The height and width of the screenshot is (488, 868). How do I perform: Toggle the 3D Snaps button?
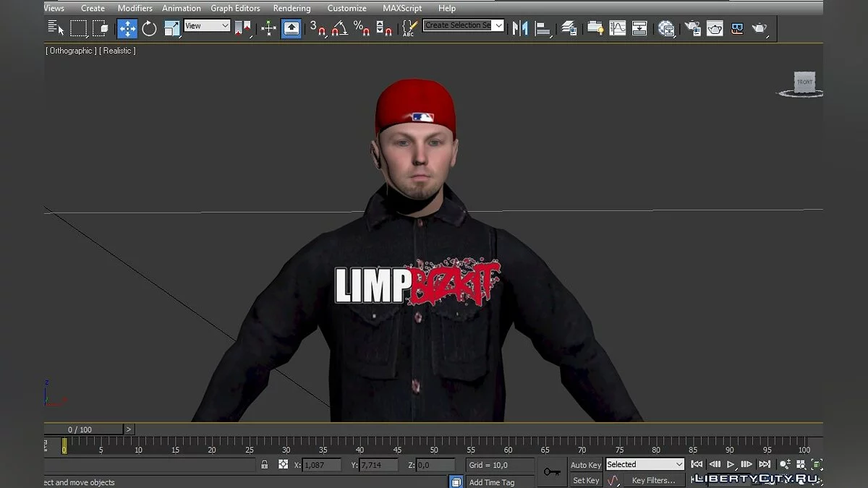[x=317, y=28]
